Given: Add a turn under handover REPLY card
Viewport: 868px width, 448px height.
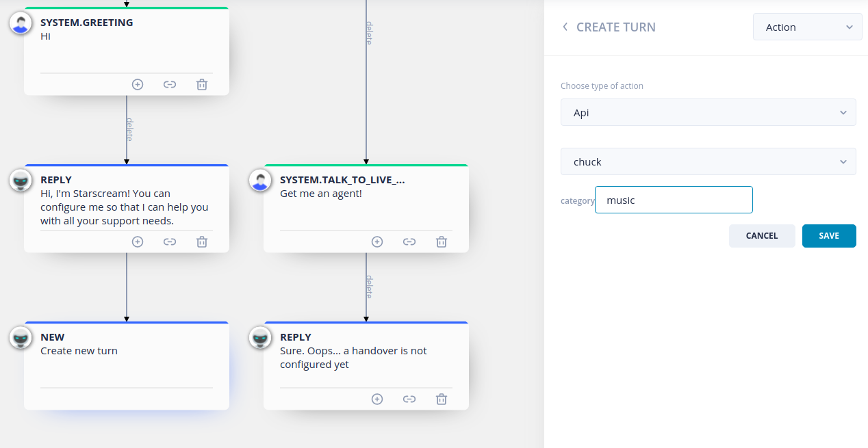Looking at the screenshot, I should coord(377,399).
